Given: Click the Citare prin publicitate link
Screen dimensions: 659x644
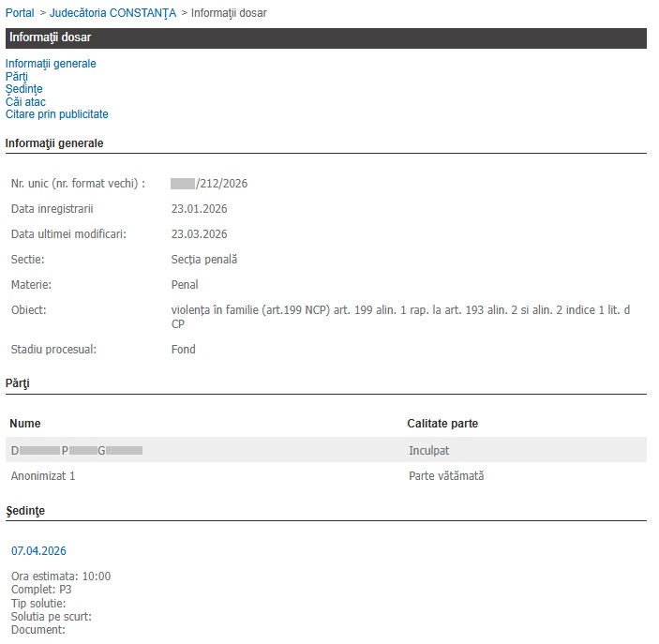Looking at the screenshot, I should point(56,114).
